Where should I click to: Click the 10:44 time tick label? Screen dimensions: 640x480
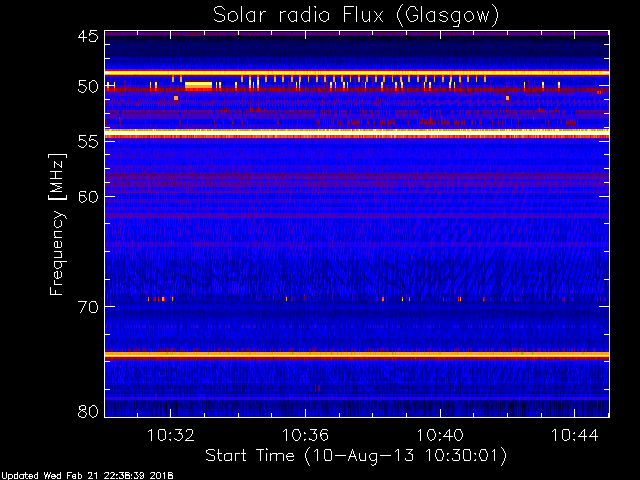point(575,435)
